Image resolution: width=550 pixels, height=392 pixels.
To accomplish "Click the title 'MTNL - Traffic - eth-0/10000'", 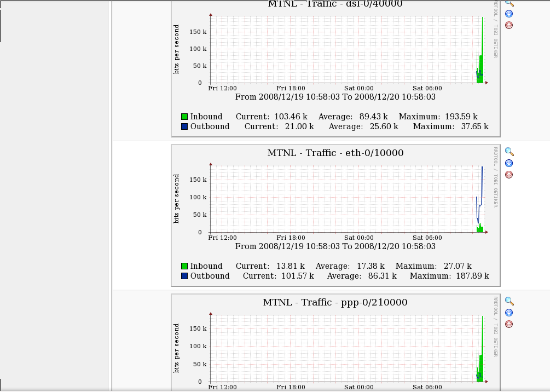I will 335,153.
